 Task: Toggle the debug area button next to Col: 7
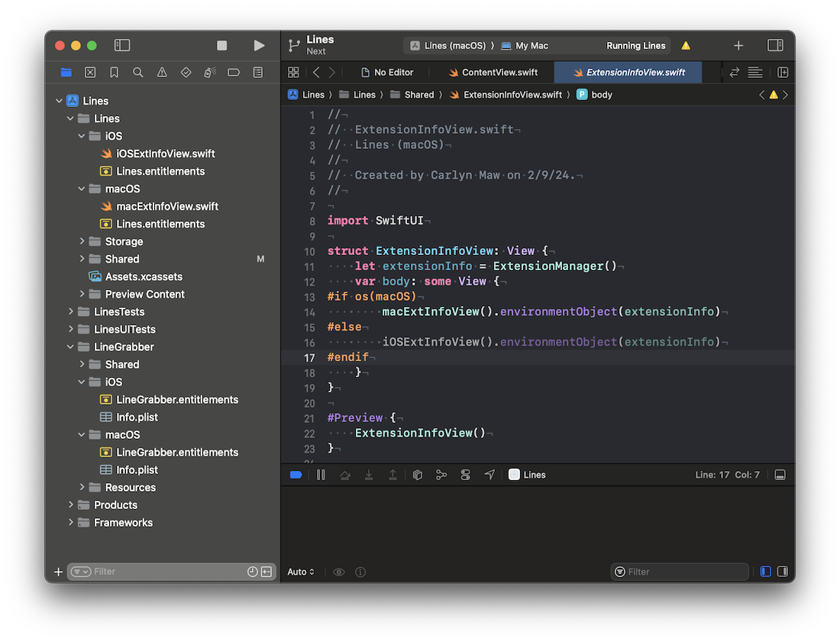pos(780,475)
